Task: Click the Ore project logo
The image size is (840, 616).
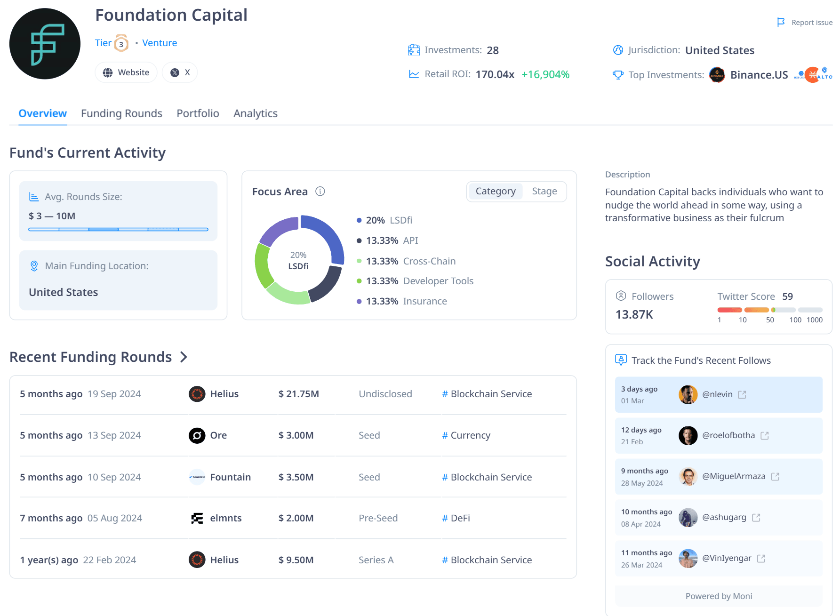Action: coord(197,435)
